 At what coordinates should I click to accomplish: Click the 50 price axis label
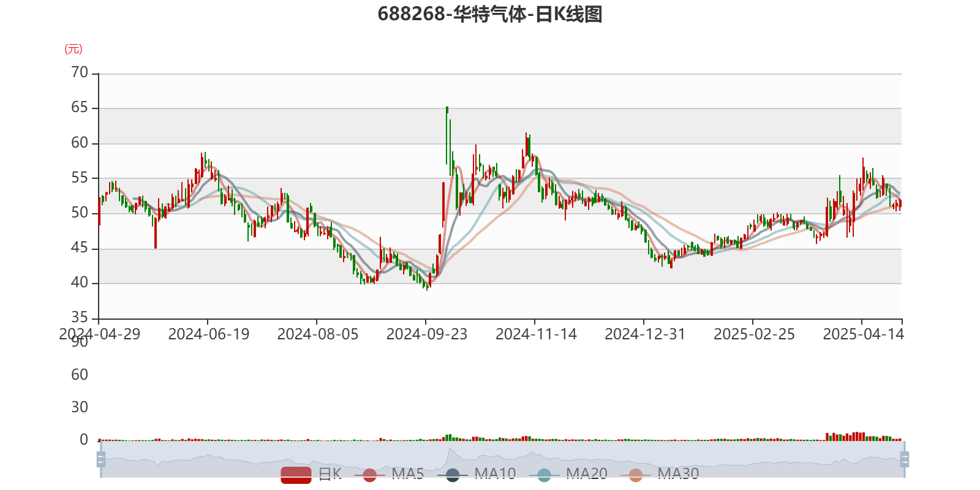[80, 213]
